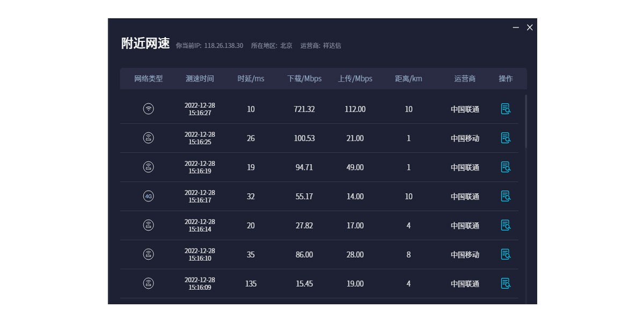Click the 测速时间 column header

click(200, 78)
